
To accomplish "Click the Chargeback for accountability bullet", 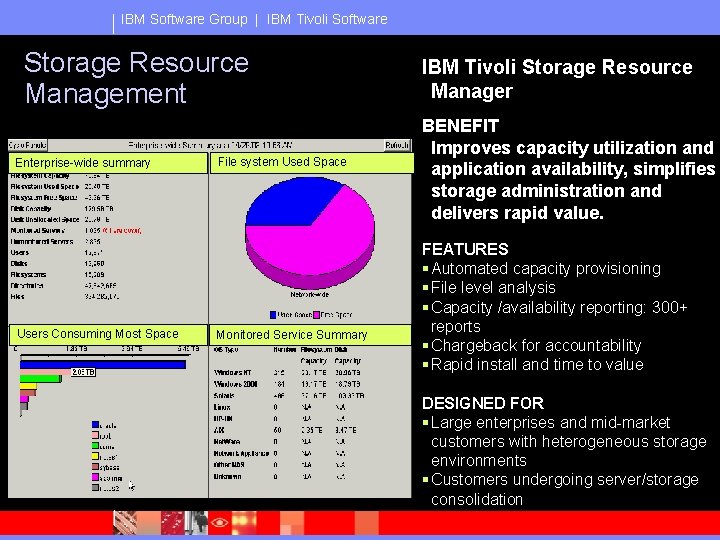I will pyautogui.click(x=532, y=345).
